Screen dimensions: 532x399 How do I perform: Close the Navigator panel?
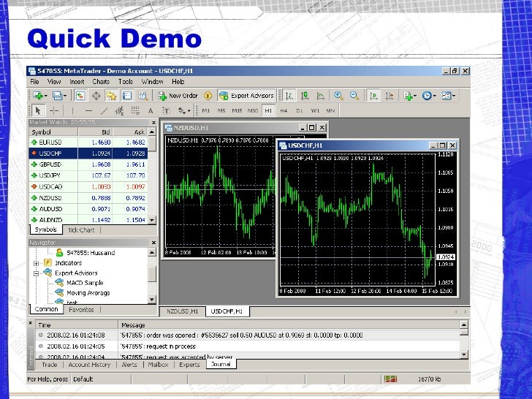click(153, 242)
